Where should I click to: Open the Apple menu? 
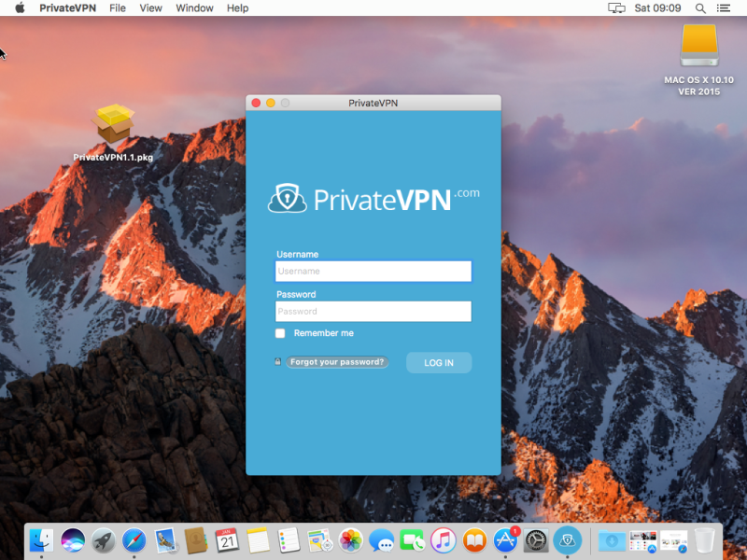click(x=20, y=7)
